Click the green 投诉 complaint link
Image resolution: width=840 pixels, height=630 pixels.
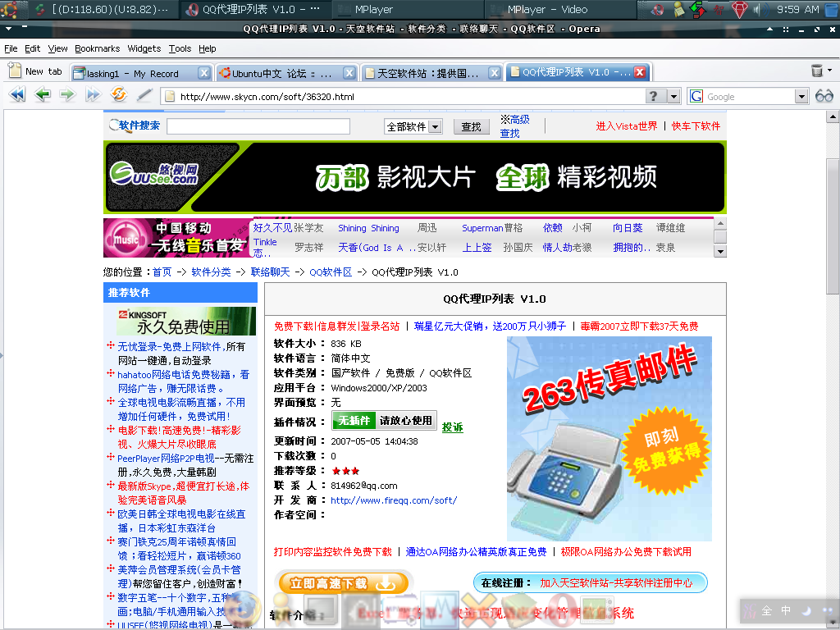click(452, 427)
